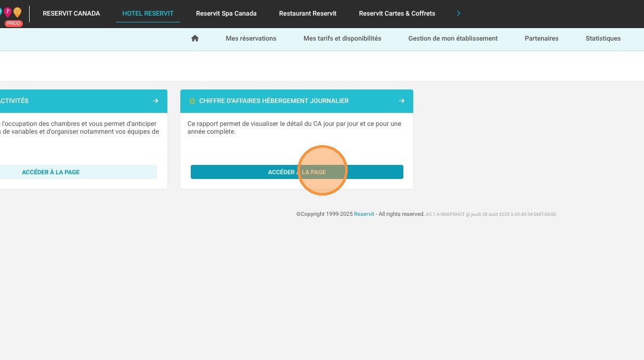Screen dimensions: 644x360
Task: Click the ACTIVITÉS card title
Action: pyautogui.click(x=14, y=101)
